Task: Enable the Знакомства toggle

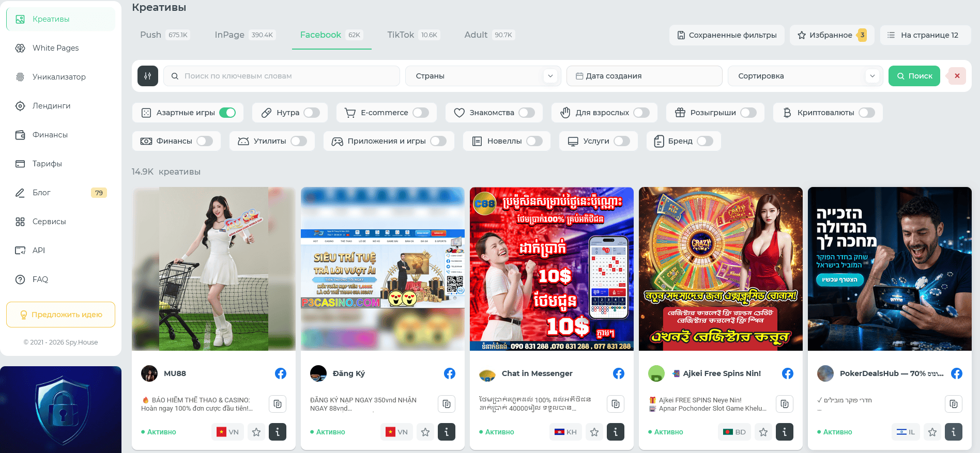Action: point(527,113)
